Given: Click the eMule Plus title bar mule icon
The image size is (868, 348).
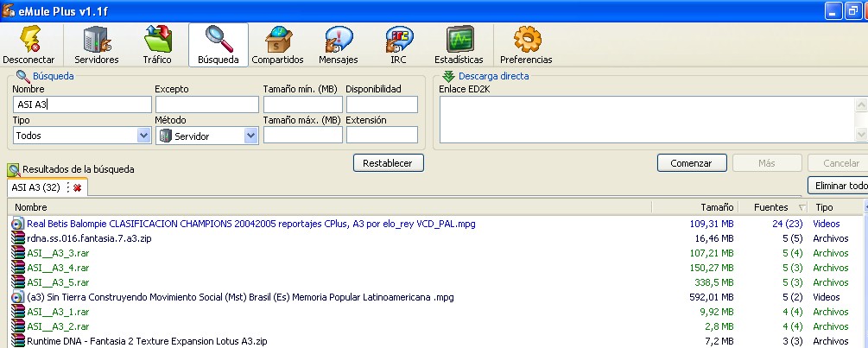Looking at the screenshot, I should 8,10.
